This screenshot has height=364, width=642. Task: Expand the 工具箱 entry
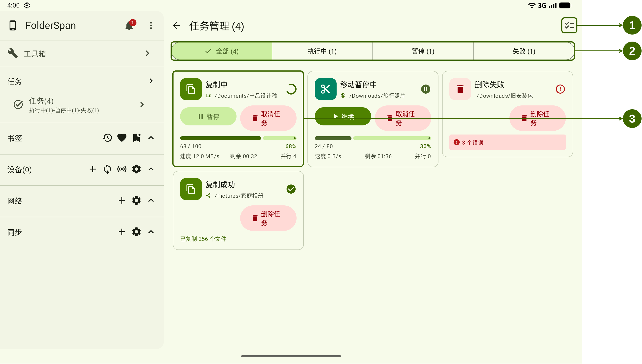[x=82, y=53]
